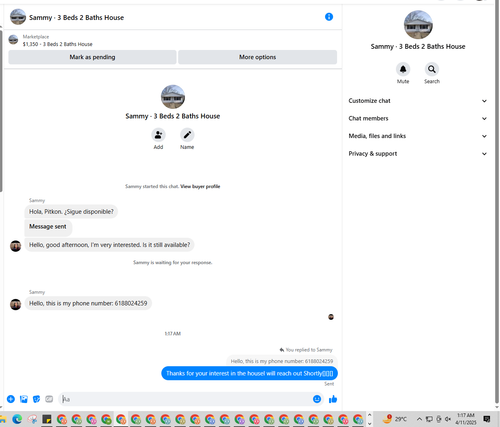Select the 'Hello, good afternoon' message
500x427 pixels.
pyautogui.click(x=109, y=245)
